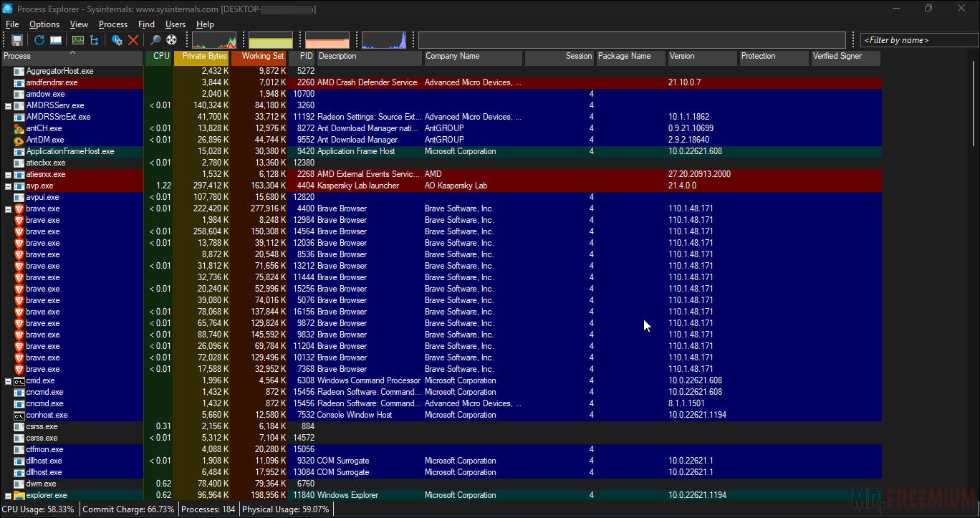Click the antCH.exe process icon
Screen dimensions: 980x518
(x=19, y=128)
